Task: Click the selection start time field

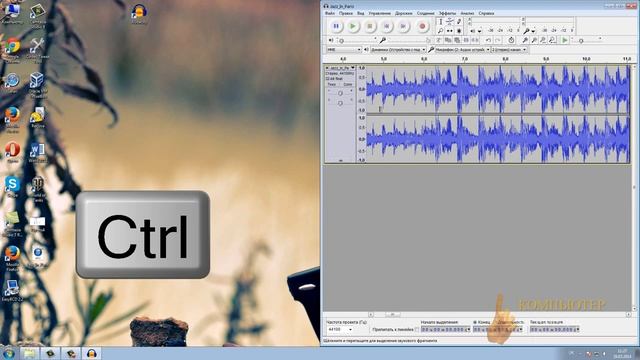Action: [444, 329]
